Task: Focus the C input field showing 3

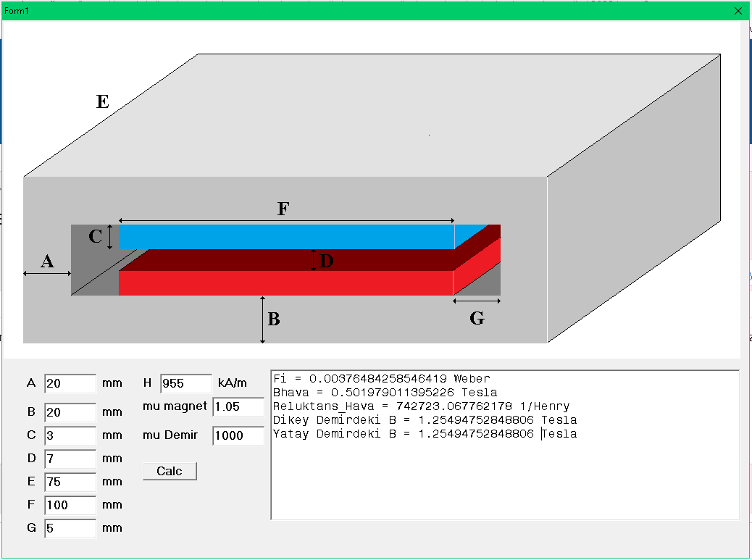Action: point(70,435)
